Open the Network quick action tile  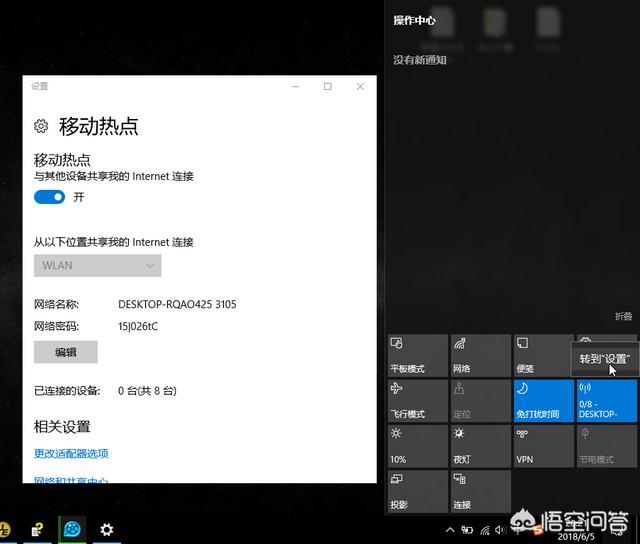click(480, 355)
